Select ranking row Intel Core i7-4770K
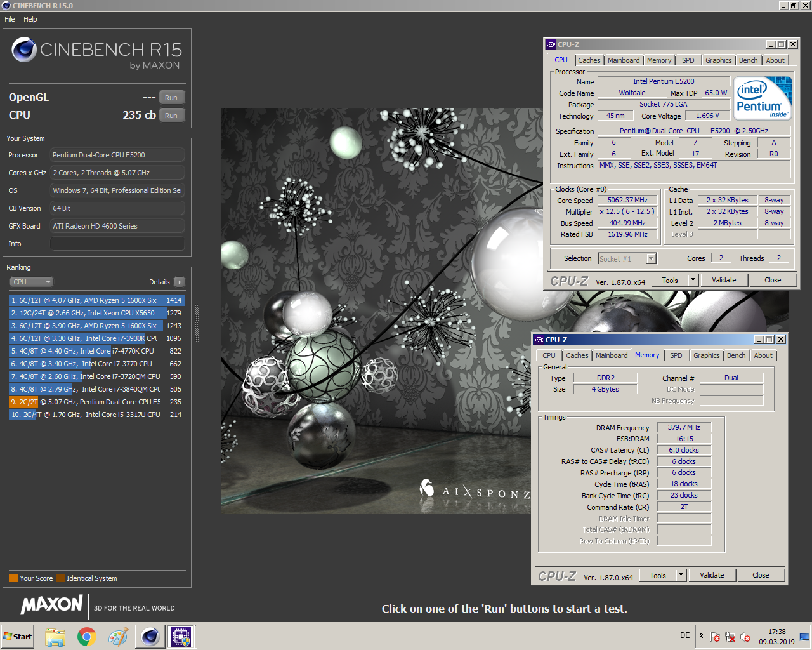The width and height of the screenshot is (812, 650). tap(96, 351)
